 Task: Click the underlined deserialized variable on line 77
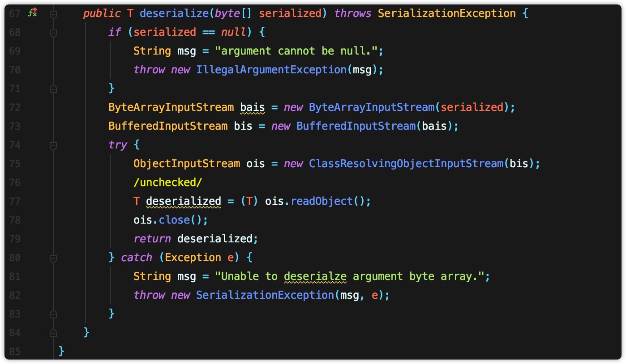184,201
